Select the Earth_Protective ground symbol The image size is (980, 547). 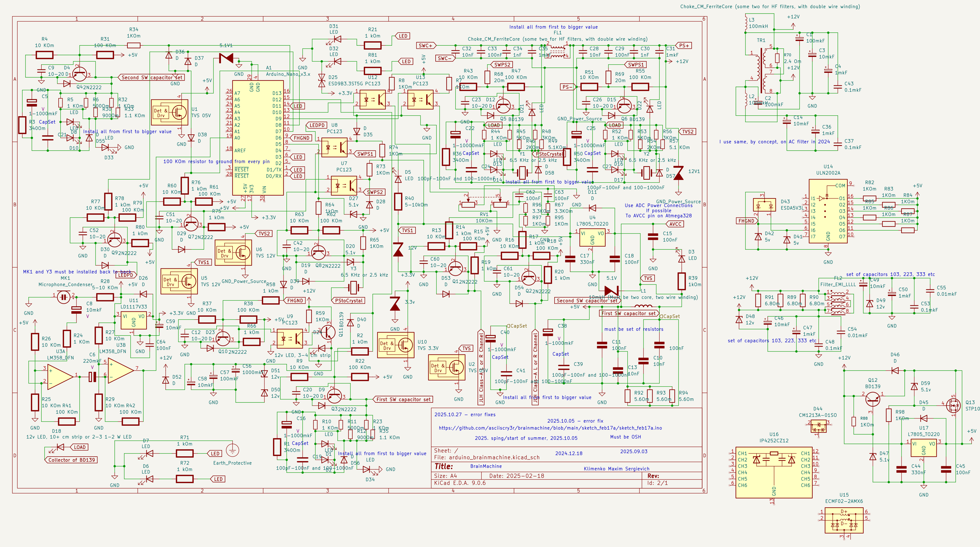(232, 450)
